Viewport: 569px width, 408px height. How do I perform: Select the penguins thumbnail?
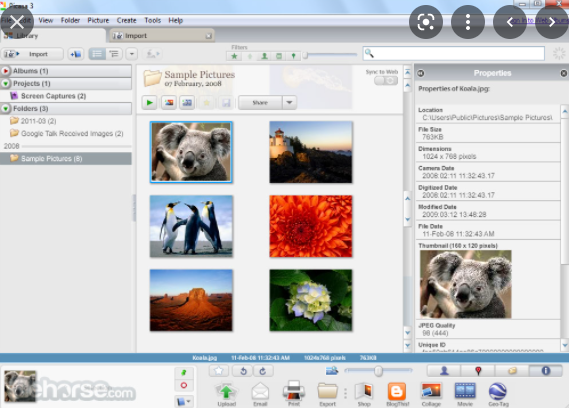coord(191,226)
